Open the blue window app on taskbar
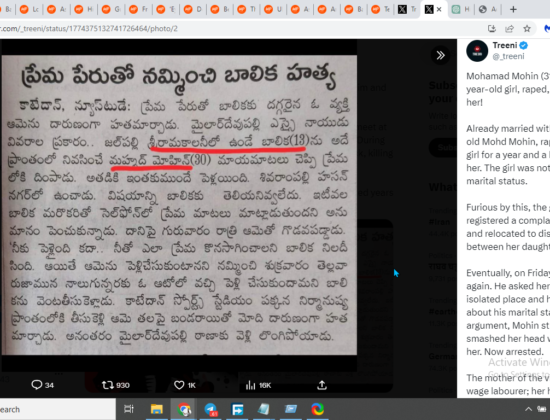Viewport: 550px width, 420px height. [291, 409]
